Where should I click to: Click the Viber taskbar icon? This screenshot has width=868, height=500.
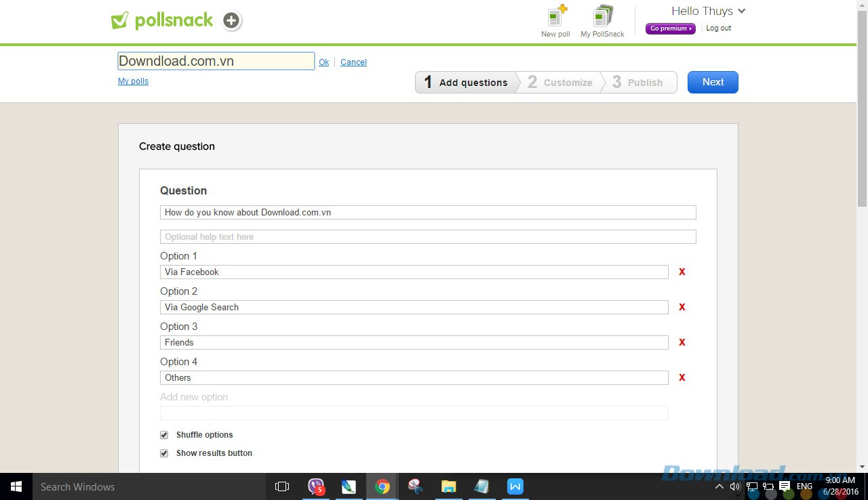(x=316, y=486)
